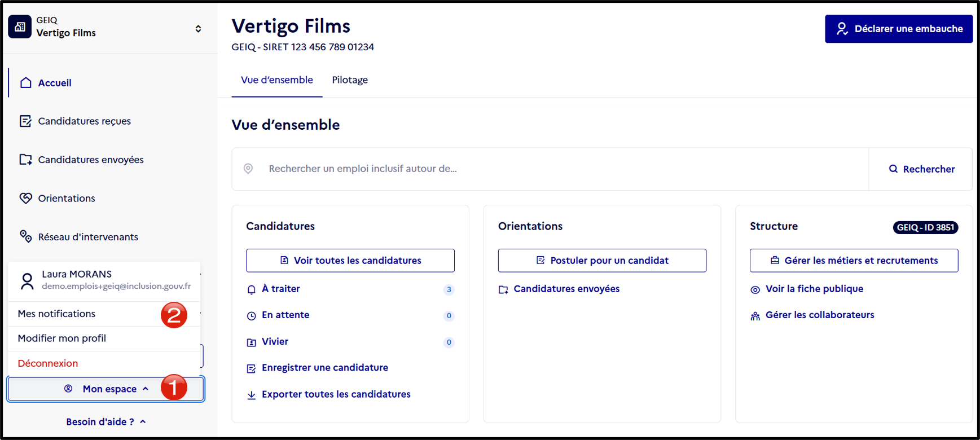Open the Gérer les collaborateurs link
Viewport: 980px width, 440px height.
[x=819, y=315]
